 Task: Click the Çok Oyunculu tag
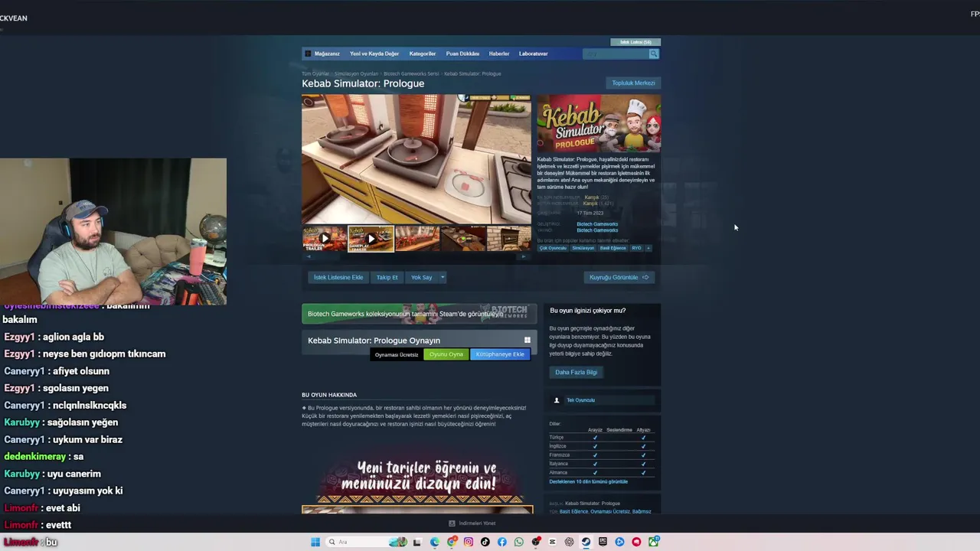(x=553, y=248)
